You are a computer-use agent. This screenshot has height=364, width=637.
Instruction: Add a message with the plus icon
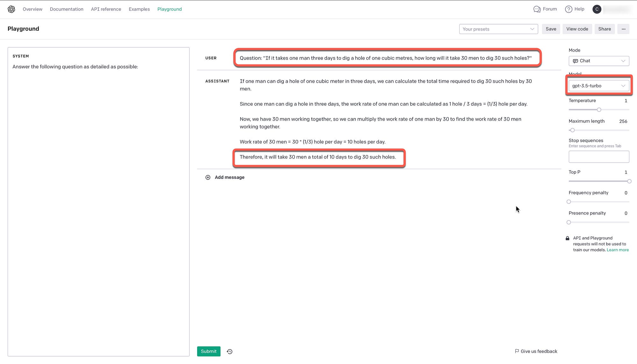208,177
